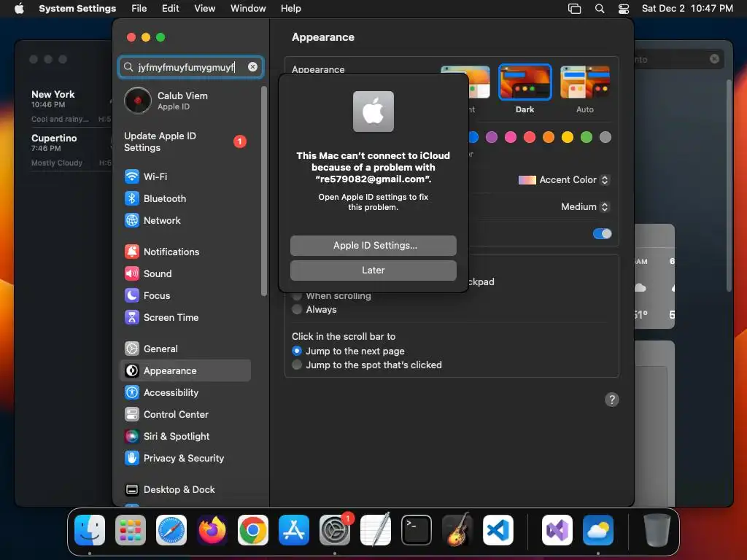Open the View menu
This screenshot has width=747, height=560.
tap(205, 9)
